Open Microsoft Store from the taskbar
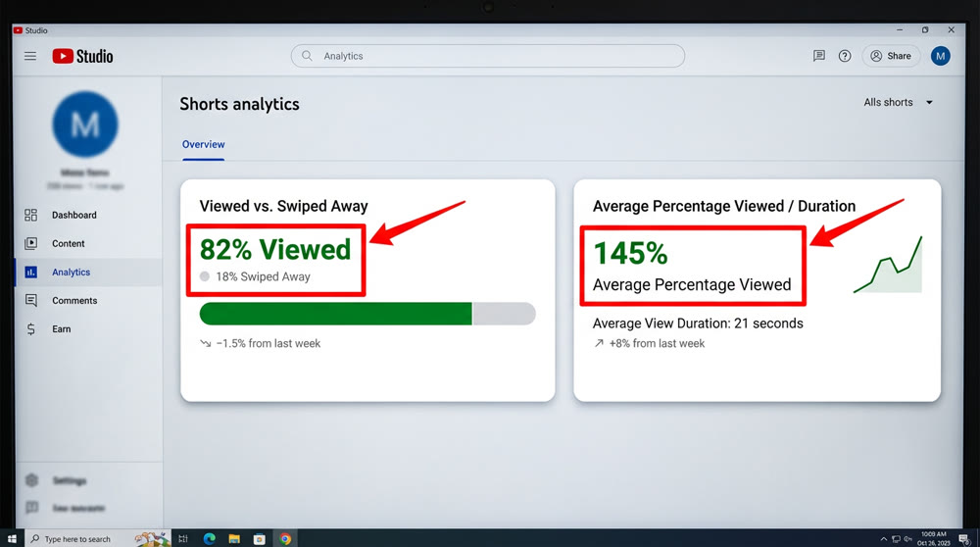This screenshot has height=547, width=980. tap(260, 539)
